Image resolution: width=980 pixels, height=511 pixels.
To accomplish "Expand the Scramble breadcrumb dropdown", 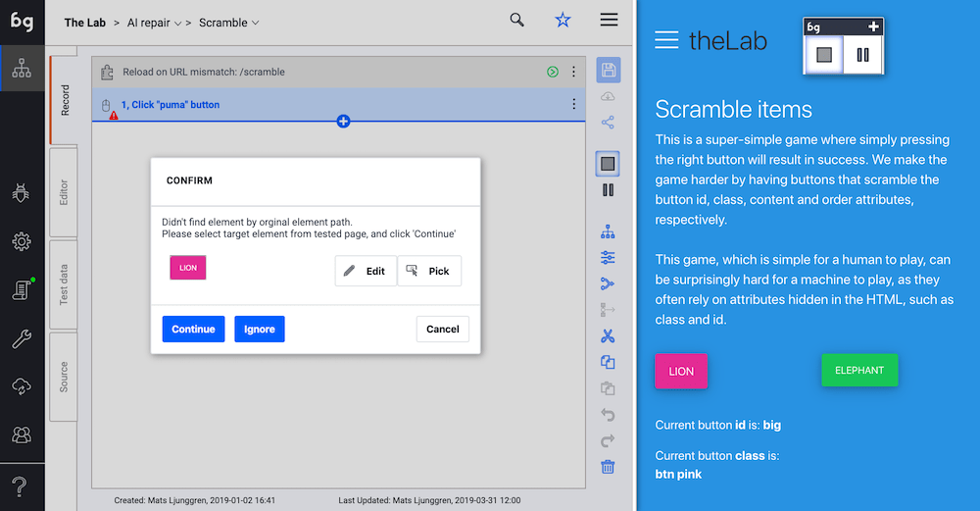I will coord(255,24).
